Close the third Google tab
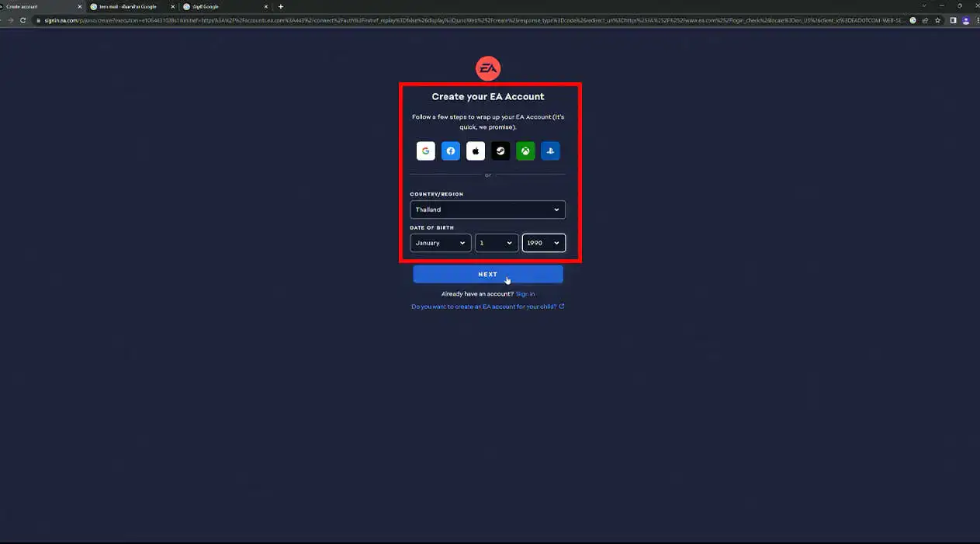 (x=265, y=6)
